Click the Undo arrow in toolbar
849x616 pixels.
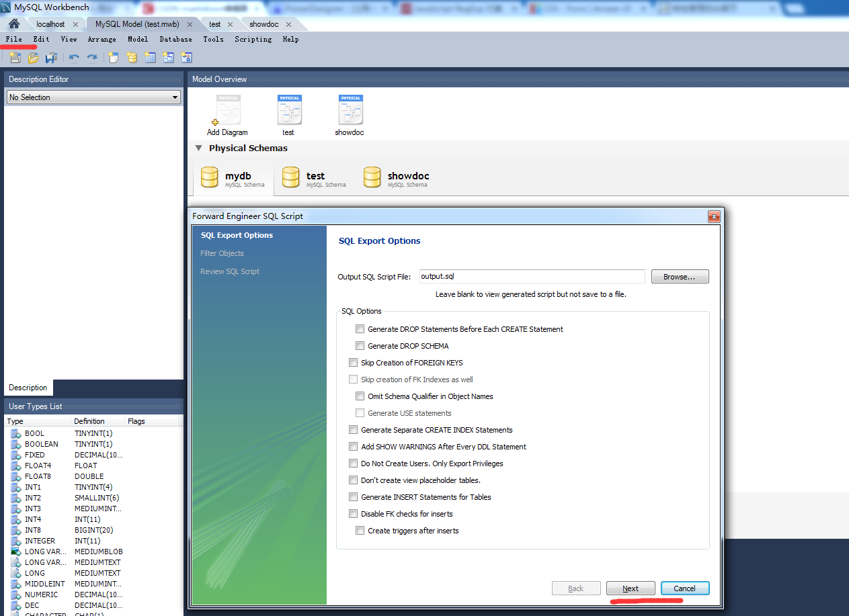pyautogui.click(x=74, y=58)
